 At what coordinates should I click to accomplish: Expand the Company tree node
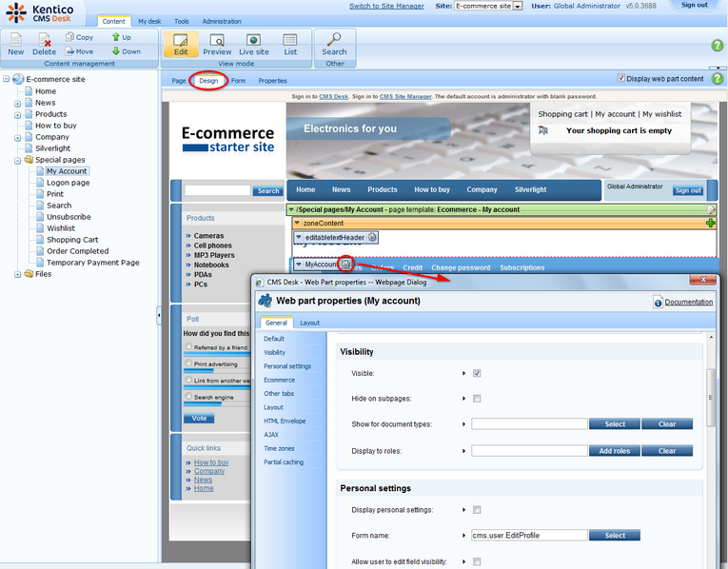pyautogui.click(x=18, y=138)
